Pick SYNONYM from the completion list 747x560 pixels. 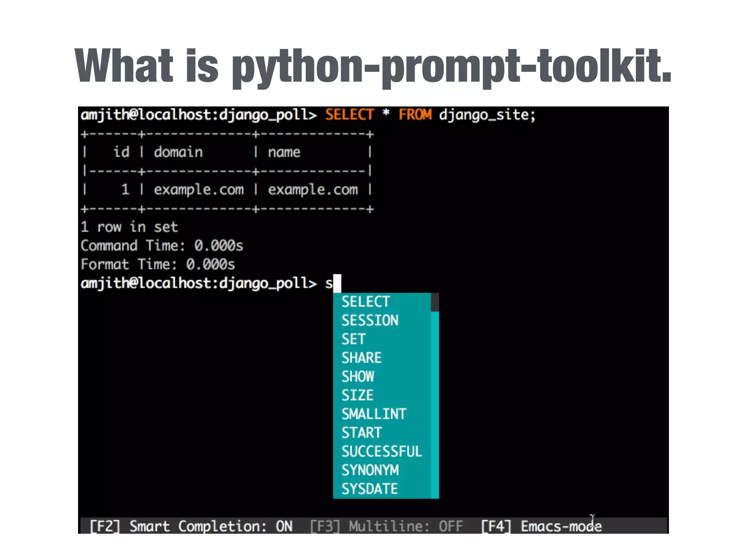370,470
